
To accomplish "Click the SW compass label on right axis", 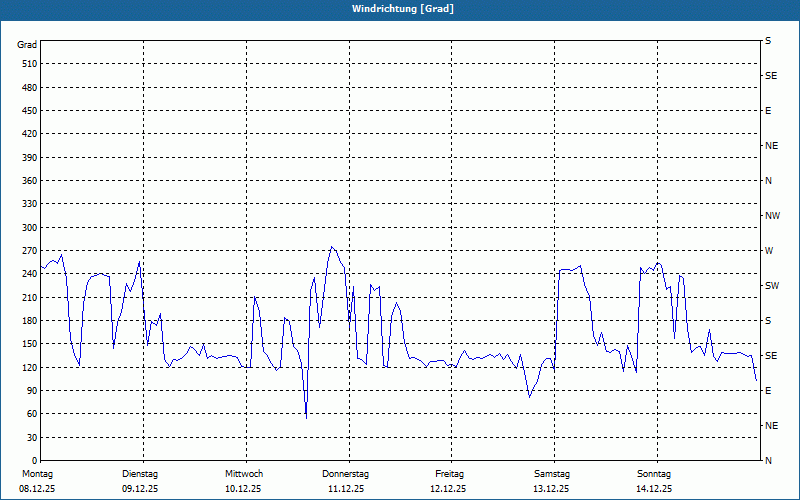I will pos(771,286).
